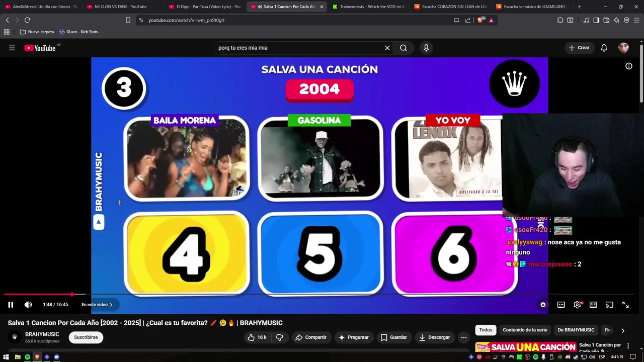Open the 'Salva una canción' recommended thumbnail

pos(526,348)
